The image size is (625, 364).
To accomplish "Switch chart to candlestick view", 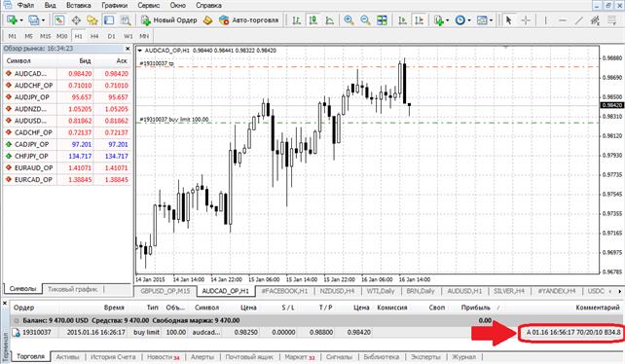I will [x=313, y=19].
